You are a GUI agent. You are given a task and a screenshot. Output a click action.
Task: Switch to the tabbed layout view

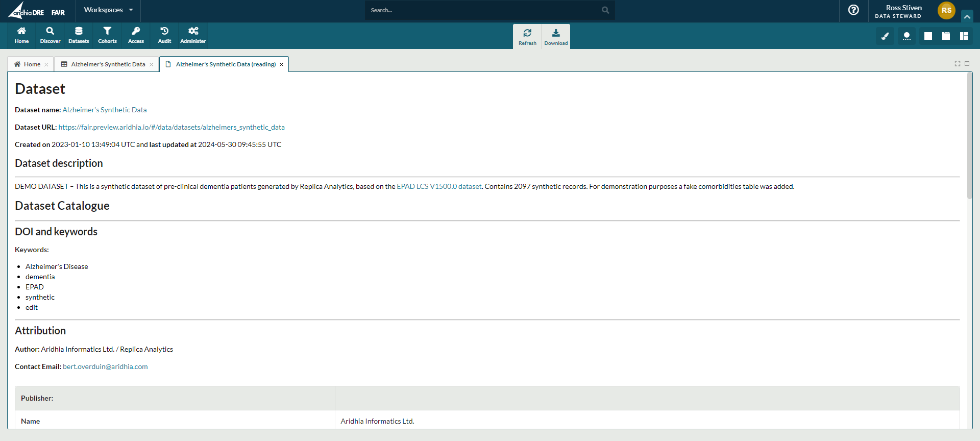click(x=946, y=36)
